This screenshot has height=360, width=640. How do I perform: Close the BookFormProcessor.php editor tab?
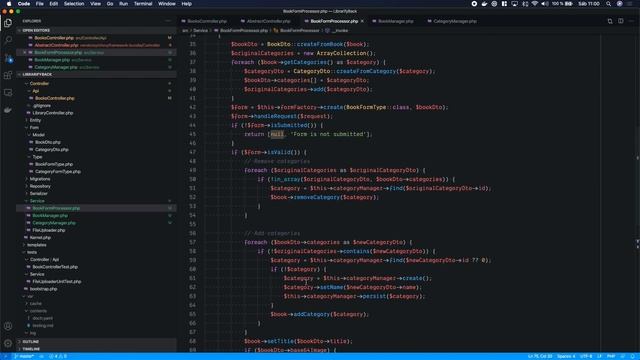tap(362, 21)
